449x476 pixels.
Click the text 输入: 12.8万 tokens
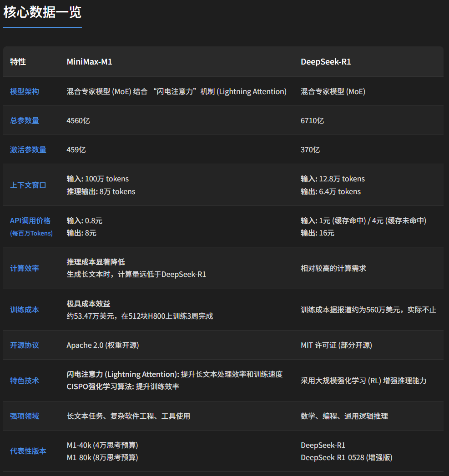(333, 179)
